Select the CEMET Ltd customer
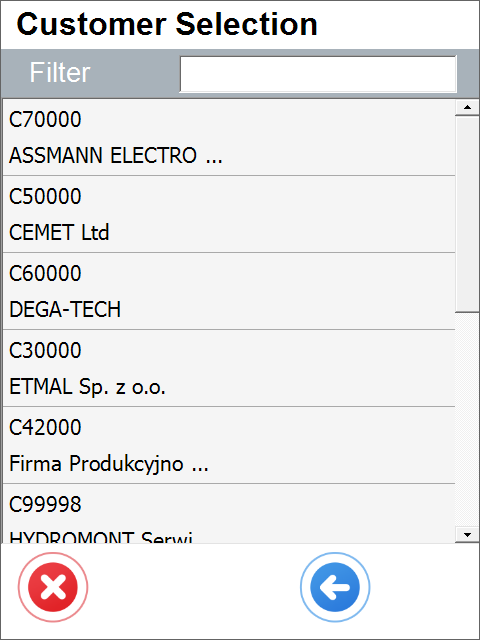 tap(229, 214)
